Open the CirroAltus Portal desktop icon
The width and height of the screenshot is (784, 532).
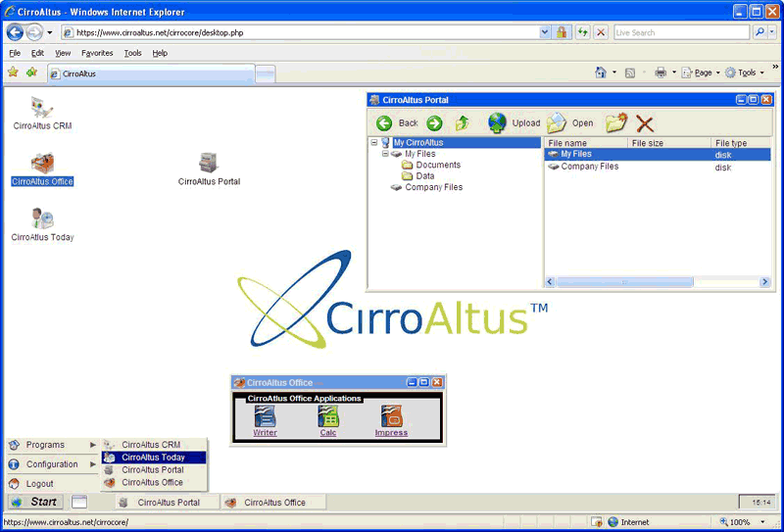[x=209, y=164]
